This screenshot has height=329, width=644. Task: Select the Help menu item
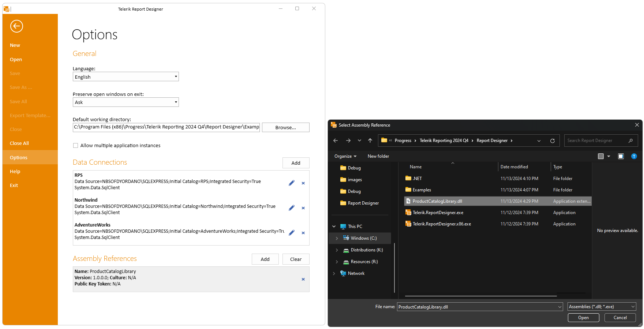15,172
